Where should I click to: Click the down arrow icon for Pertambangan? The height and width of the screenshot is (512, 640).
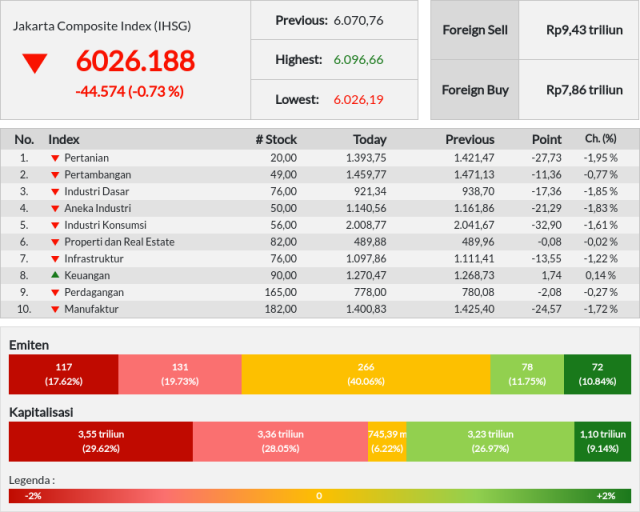tap(55, 175)
